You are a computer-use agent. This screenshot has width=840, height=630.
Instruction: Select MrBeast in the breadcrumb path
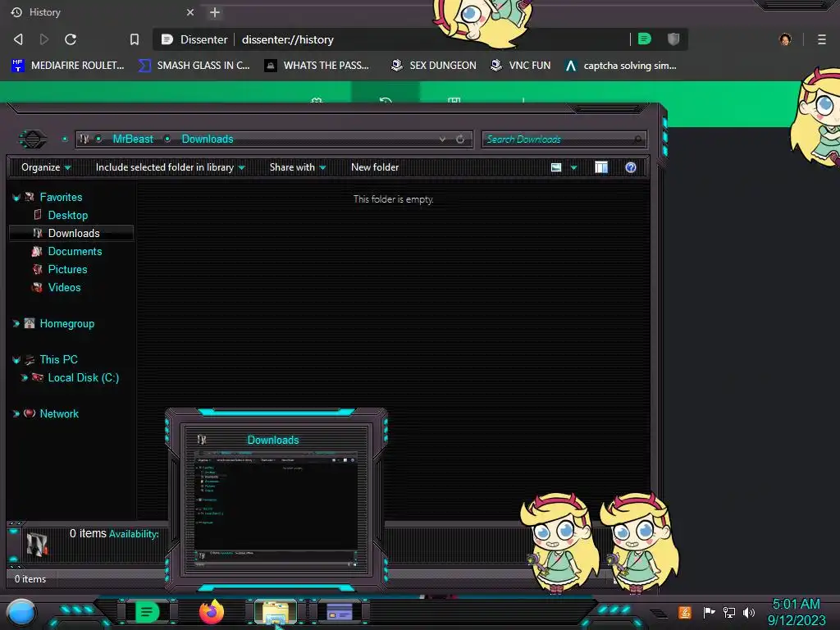coord(133,139)
